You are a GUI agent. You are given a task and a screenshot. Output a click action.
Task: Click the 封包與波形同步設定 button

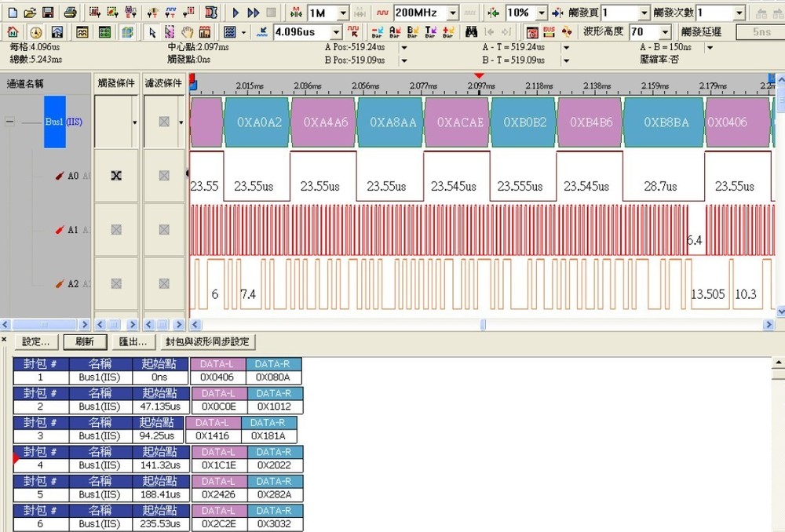pyautogui.click(x=207, y=342)
